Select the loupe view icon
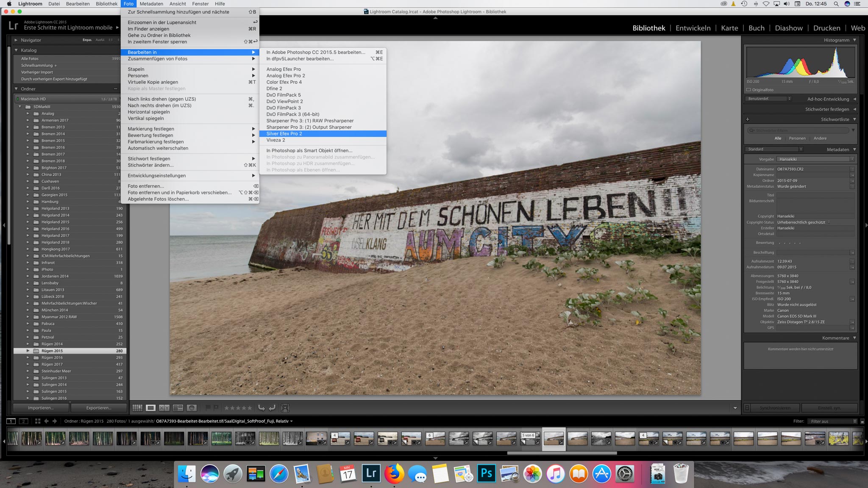 click(150, 408)
